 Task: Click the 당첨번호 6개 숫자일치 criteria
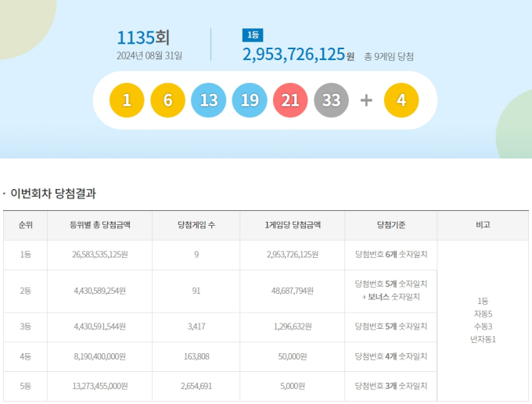coord(391,255)
